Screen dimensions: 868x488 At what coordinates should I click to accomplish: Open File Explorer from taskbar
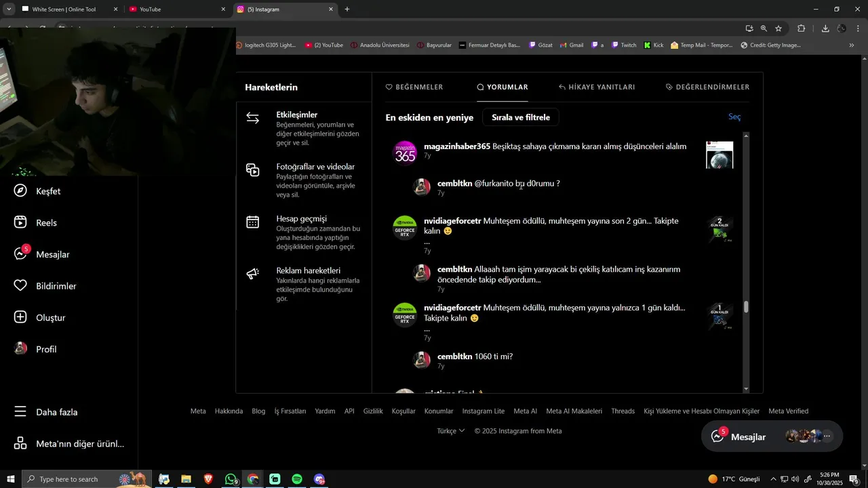coord(186,479)
